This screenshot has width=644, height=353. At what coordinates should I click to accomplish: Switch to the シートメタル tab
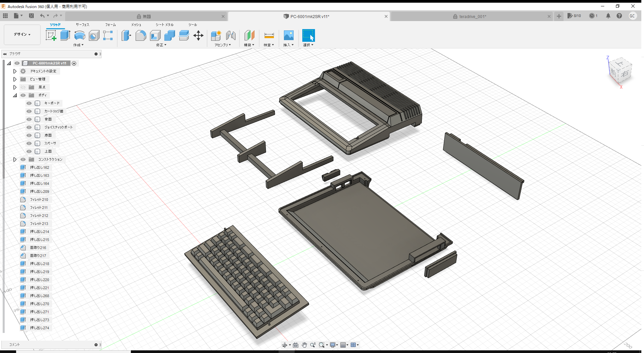coord(164,24)
